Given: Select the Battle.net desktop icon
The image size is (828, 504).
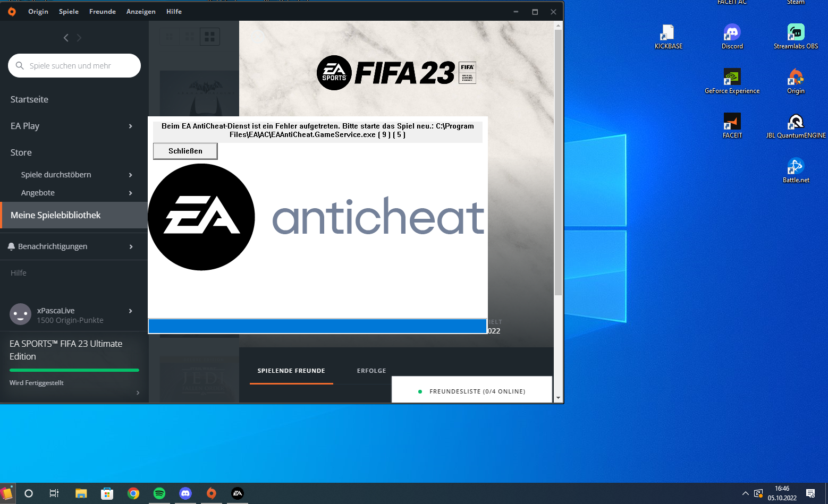Looking at the screenshot, I should pos(796,171).
